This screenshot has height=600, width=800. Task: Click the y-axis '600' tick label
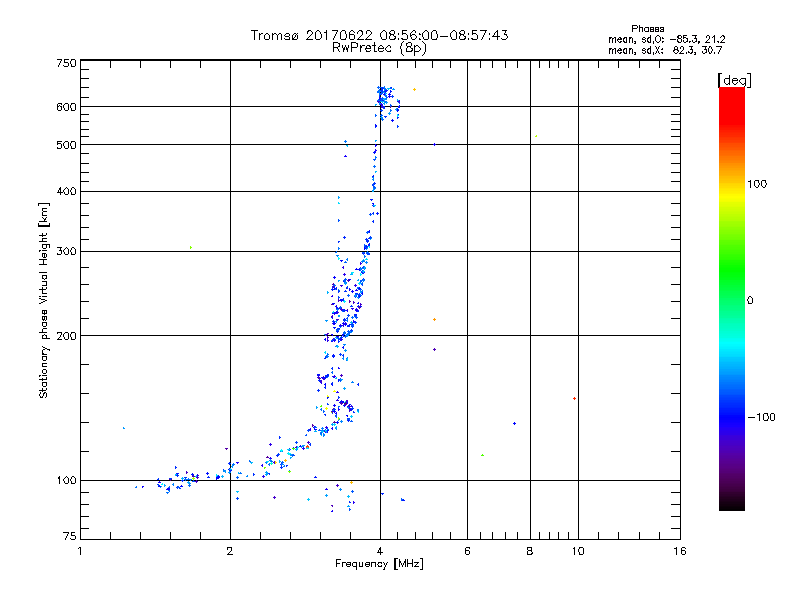[x=66, y=107]
